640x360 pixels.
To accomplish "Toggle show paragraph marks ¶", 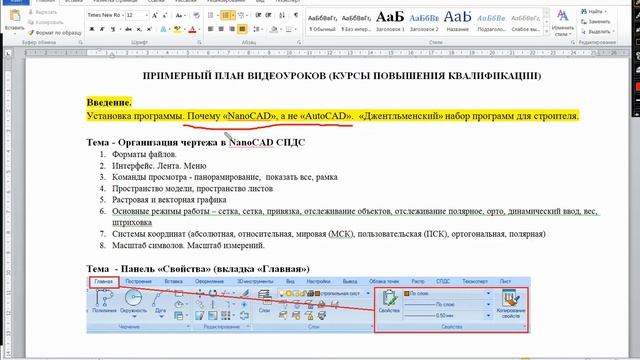I will (296, 16).
